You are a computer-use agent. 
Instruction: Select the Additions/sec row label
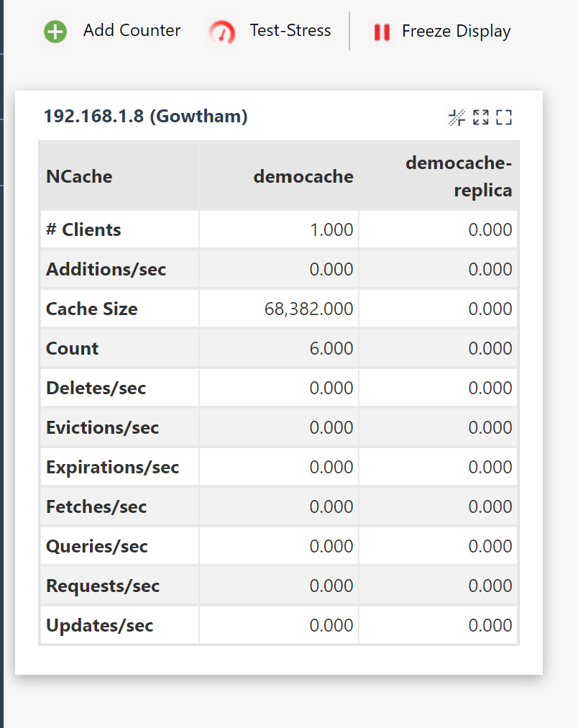point(106,269)
